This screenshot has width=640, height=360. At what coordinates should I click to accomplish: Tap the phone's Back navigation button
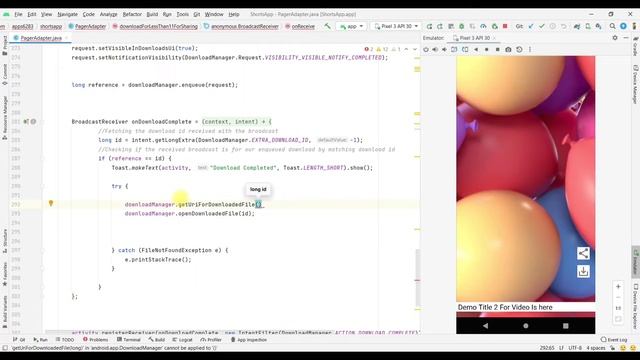click(x=485, y=326)
